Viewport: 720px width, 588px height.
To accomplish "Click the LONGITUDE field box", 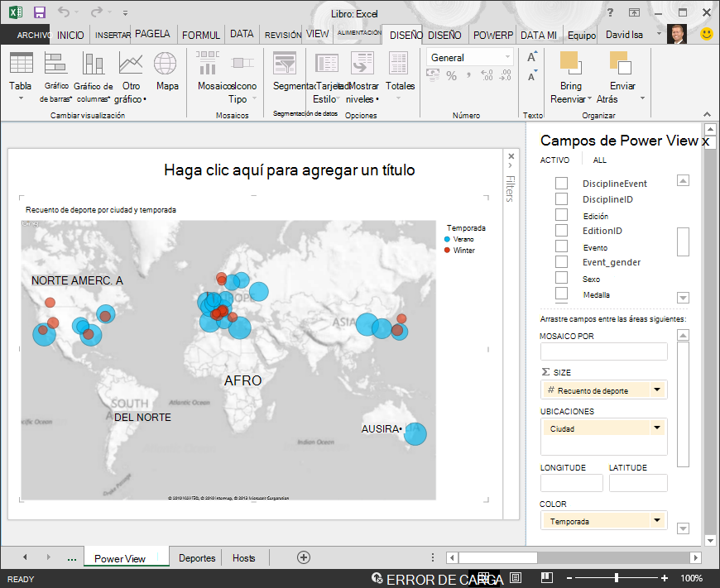I will [x=571, y=483].
